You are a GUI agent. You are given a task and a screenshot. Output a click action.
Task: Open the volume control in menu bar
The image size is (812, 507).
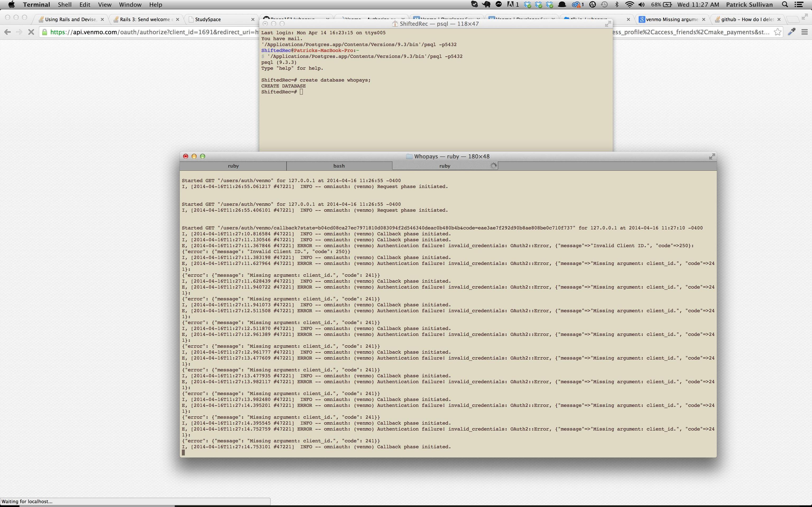pyautogui.click(x=641, y=5)
